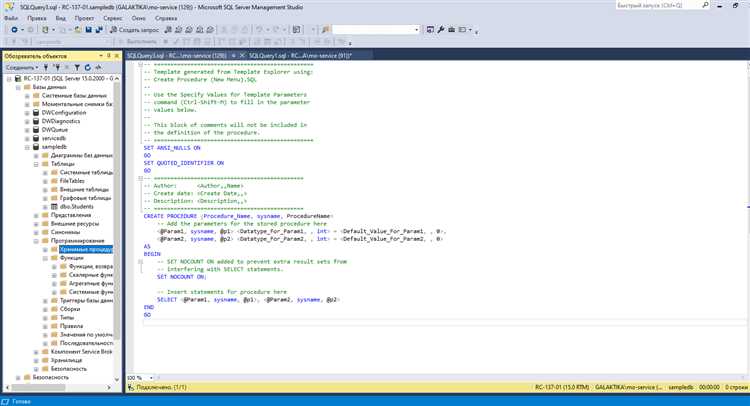750x406 pixels.
Task: Select the Хранимые процедуры folder
Action: coord(86,249)
